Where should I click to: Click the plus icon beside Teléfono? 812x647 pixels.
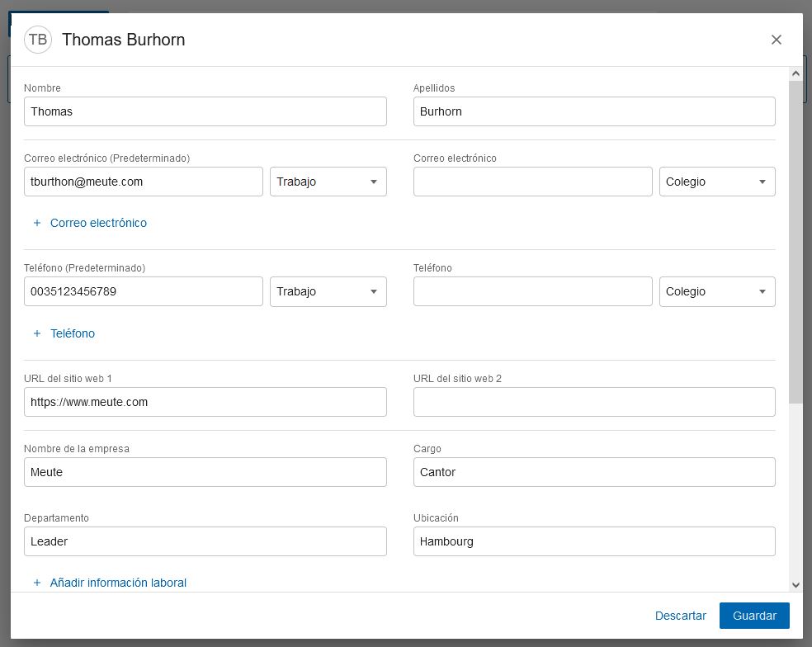click(x=37, y=333)
